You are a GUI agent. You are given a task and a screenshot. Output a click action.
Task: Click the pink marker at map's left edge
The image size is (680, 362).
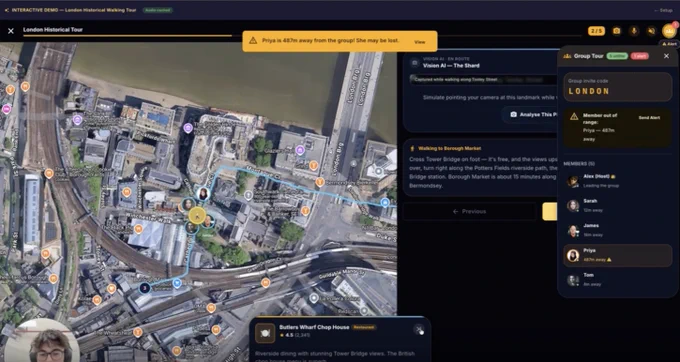coord(7,109)
